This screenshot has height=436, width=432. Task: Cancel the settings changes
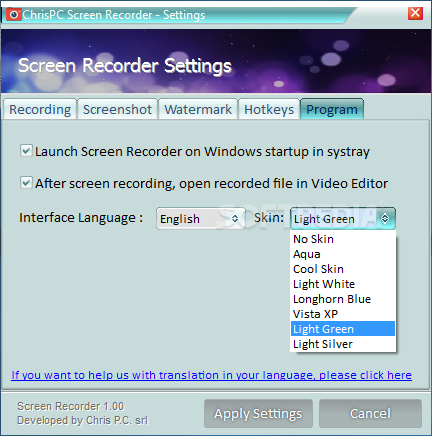(370, 414)
